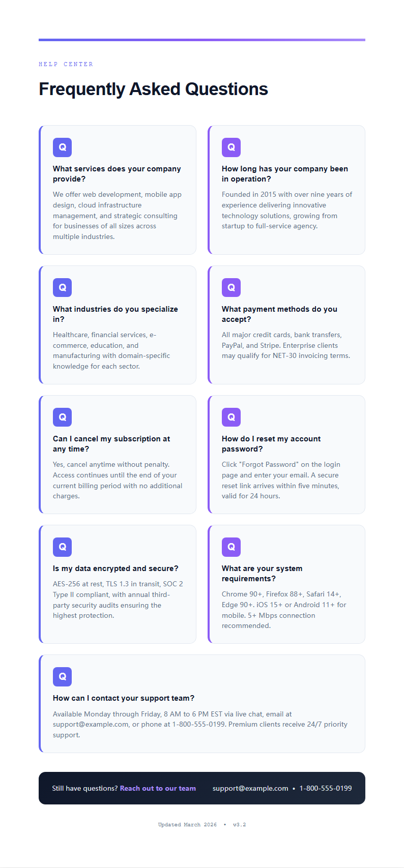Click the Q icon on company operation card
The image size is (404, 868).
click(231, 147)
